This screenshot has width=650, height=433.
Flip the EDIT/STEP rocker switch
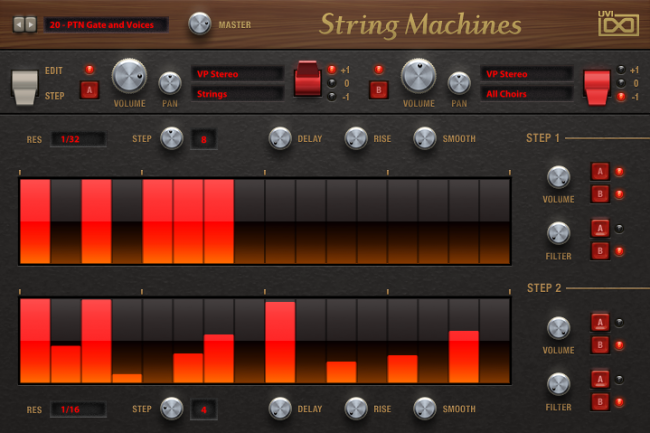(x=24, y=87)
